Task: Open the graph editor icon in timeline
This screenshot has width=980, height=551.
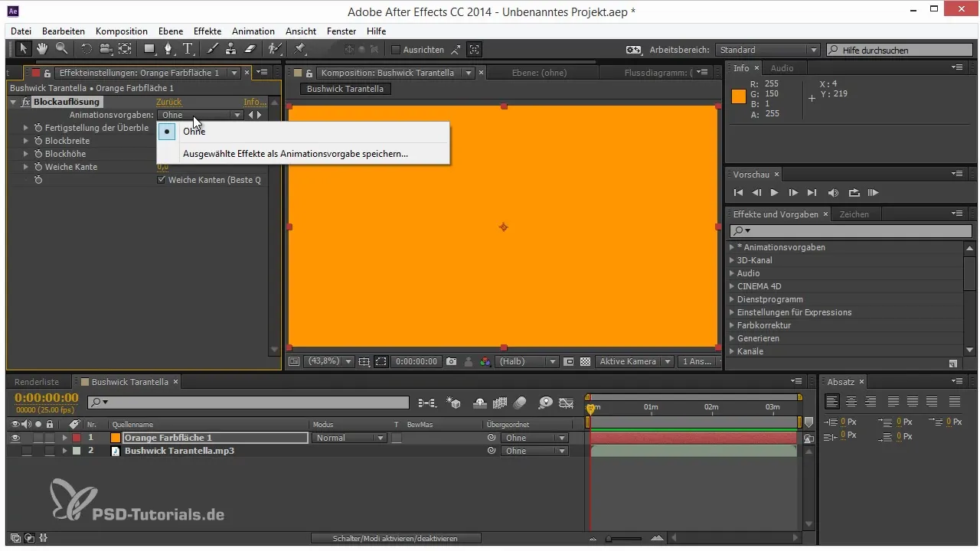Action: tap(567, 402)
